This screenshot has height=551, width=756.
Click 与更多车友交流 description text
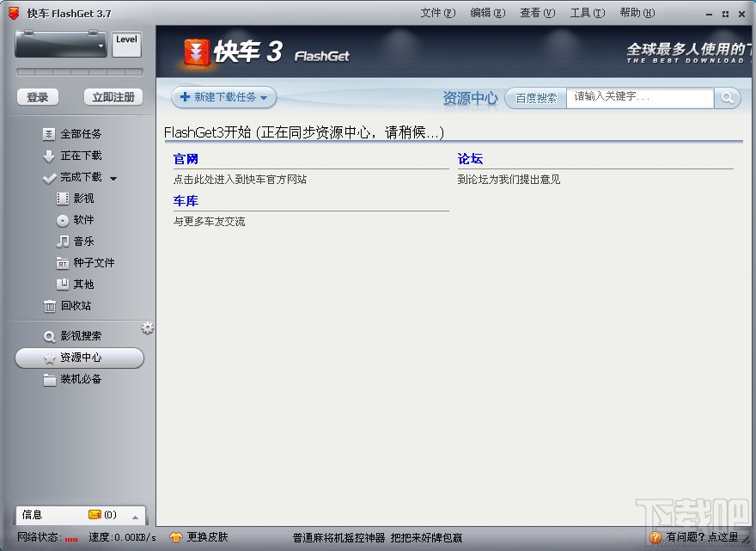coord(210,222)
